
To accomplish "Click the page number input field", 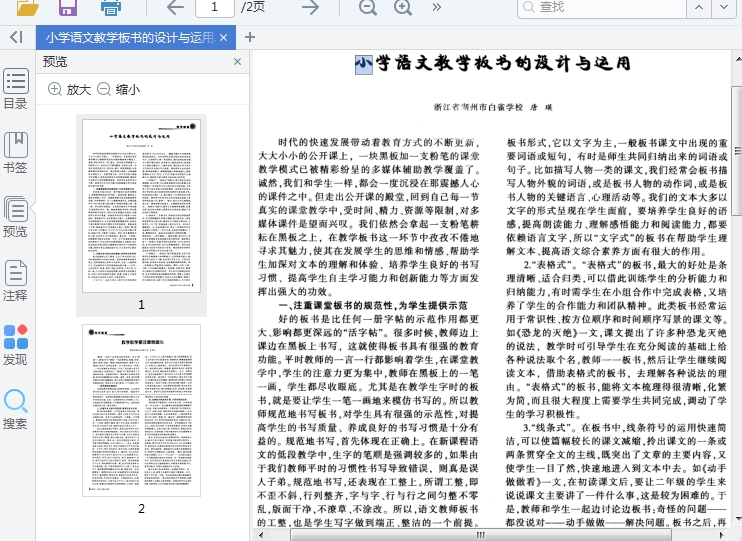I will pos(215,8).
